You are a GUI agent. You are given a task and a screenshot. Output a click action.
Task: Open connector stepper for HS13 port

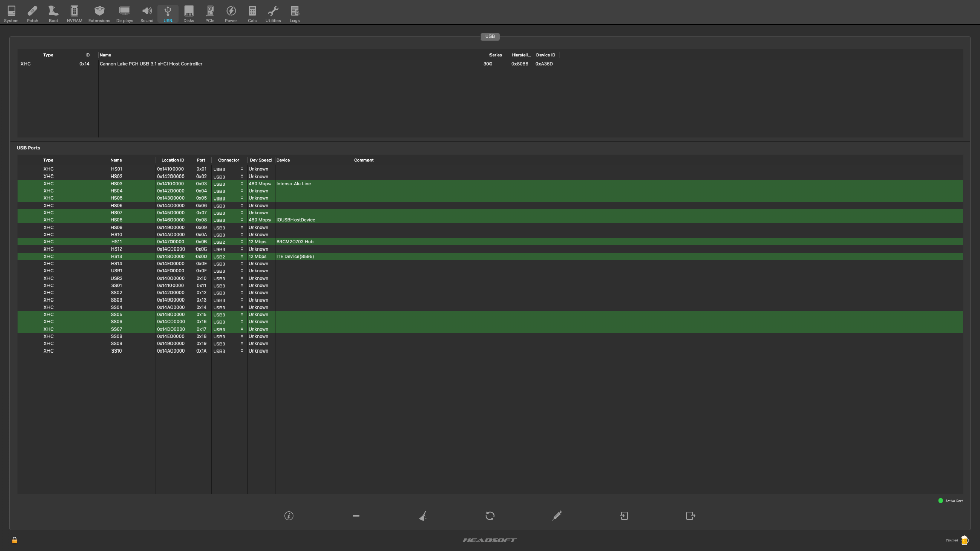click(x=242, y=257)
